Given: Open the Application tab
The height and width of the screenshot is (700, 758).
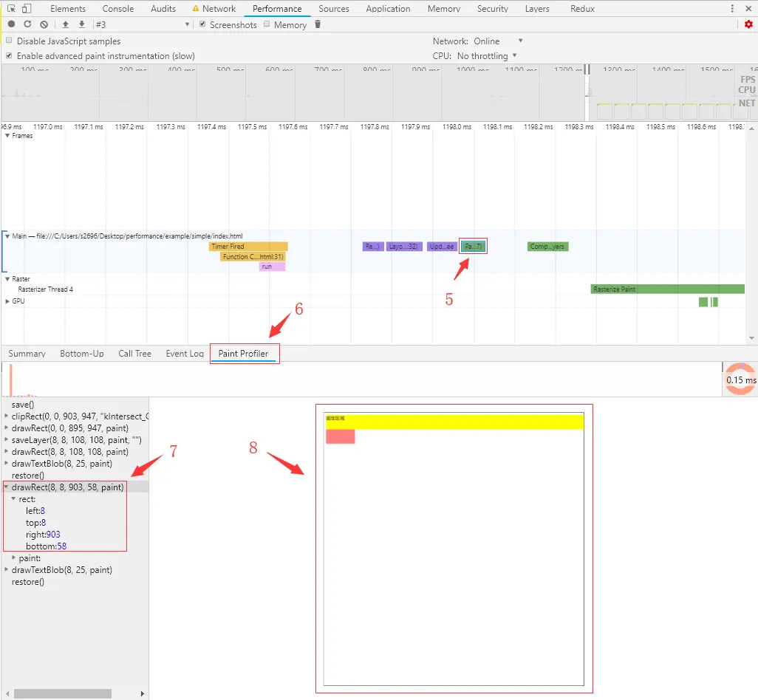Looking at the screenshot, I should point(388,9).
